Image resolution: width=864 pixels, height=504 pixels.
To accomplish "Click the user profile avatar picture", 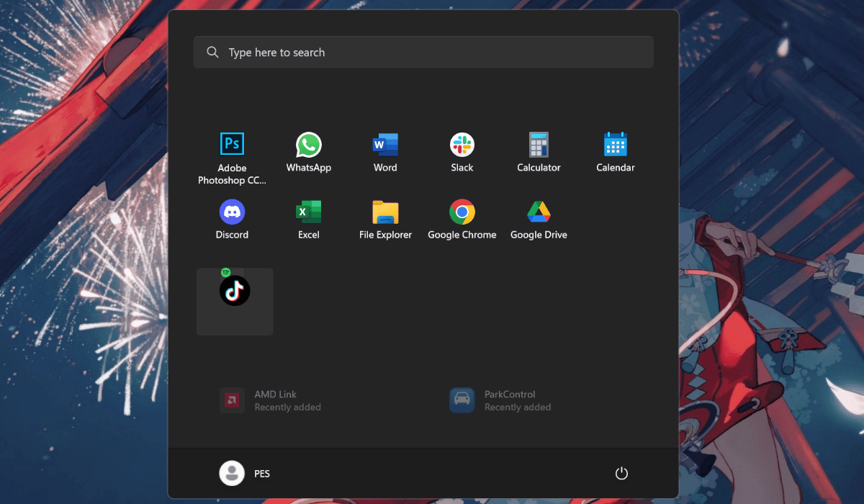I will click(x=232, y=474).
